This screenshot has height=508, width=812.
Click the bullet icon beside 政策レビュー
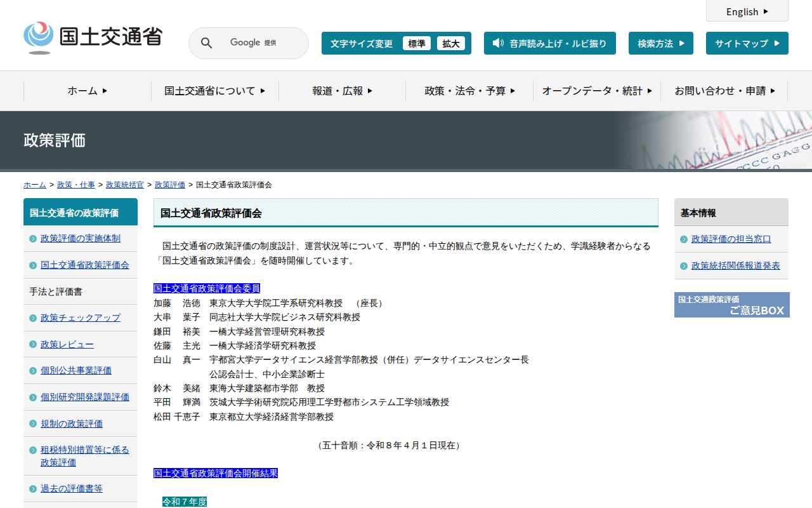click(x=33, y=345)
